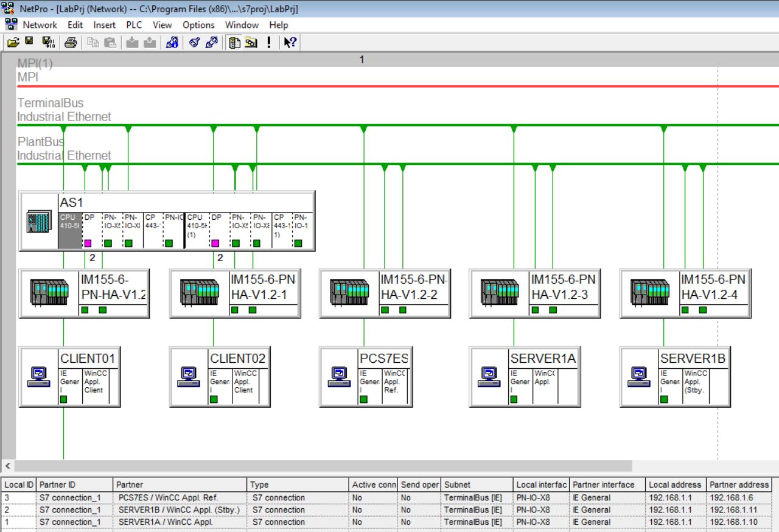Select the IM155-6-PN-HA-V1.2-4 device icon

click(x=650, y=292)
